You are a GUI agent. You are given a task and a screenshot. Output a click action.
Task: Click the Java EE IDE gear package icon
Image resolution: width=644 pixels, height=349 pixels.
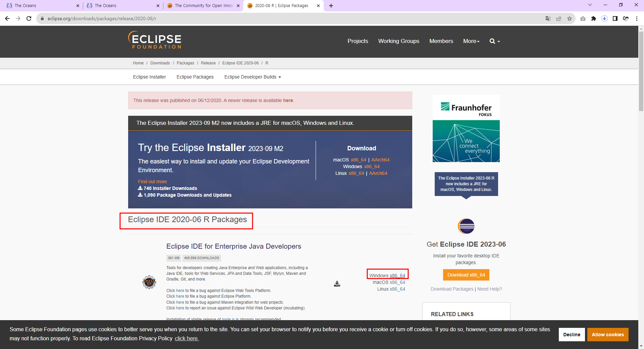coord(149,282)
